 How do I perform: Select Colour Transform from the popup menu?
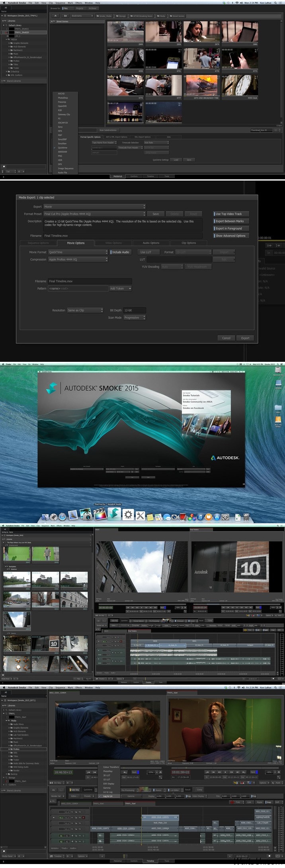(x=111, y=767)
